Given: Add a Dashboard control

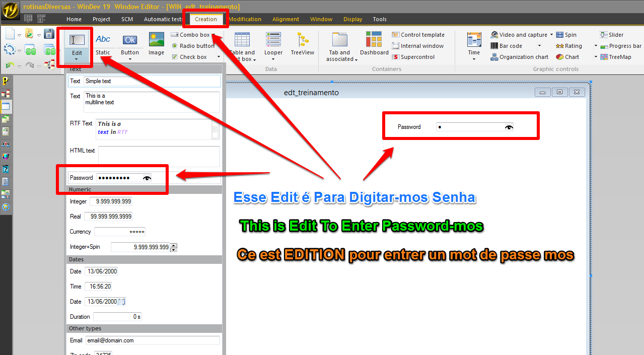Looking at the screenshot, I should point(374,44).
